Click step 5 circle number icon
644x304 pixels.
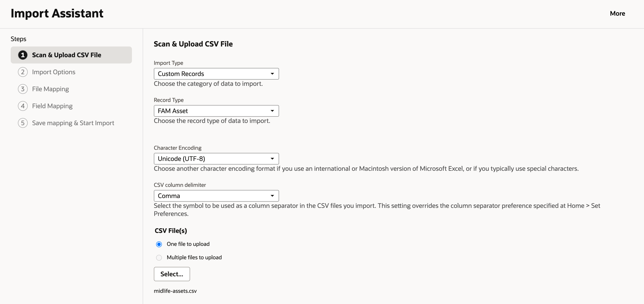(23, 123)
